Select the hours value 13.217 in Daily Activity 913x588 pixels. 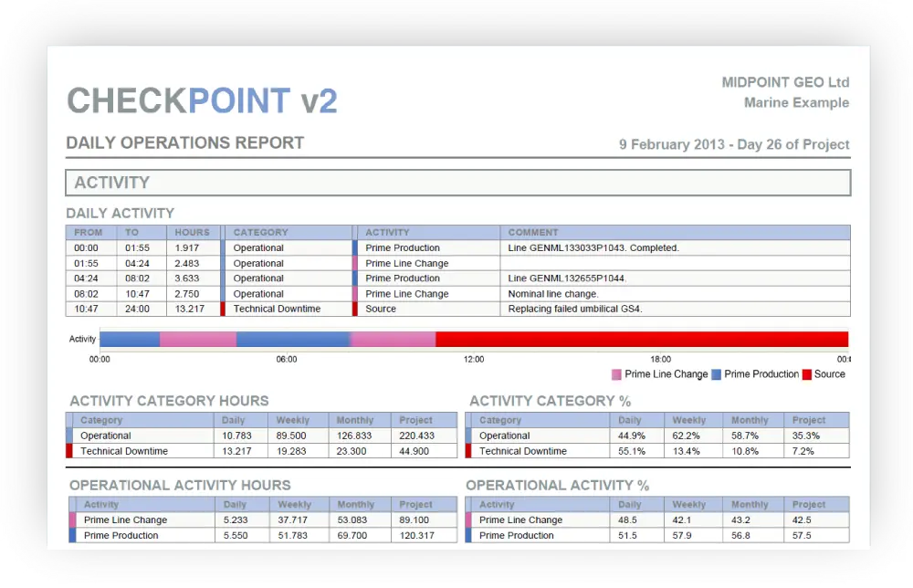point(189,309)
